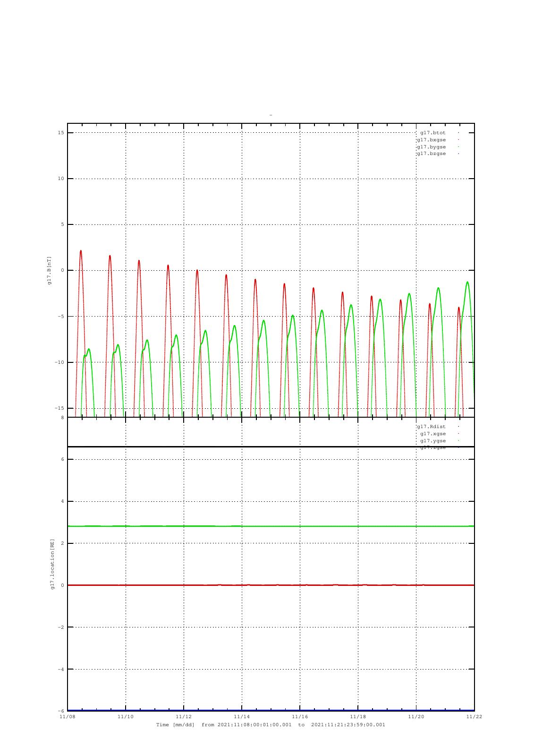
Task: Click the -6 tick label on location axis
Action: click(x=61, y=711)
